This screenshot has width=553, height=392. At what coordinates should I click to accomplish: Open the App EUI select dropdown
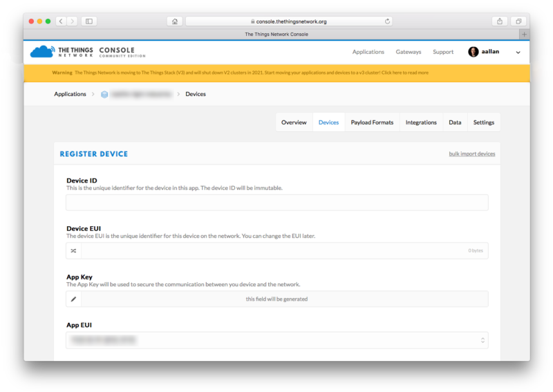point(277,340)
